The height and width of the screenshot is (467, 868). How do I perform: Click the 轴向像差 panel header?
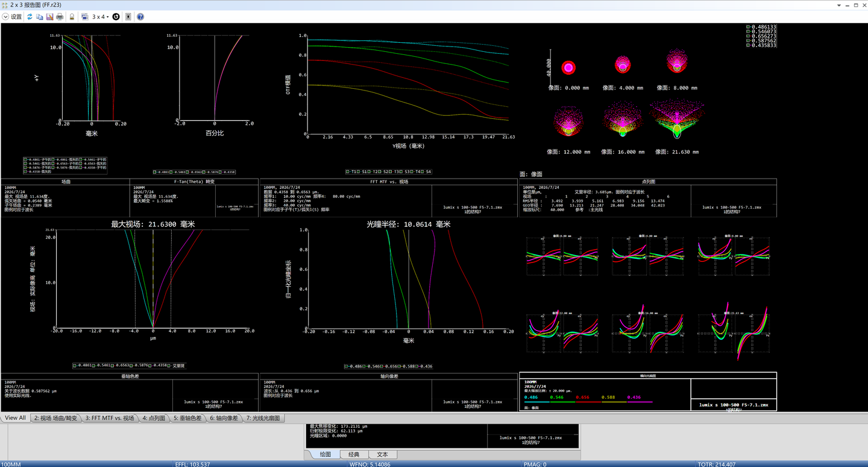389,376
